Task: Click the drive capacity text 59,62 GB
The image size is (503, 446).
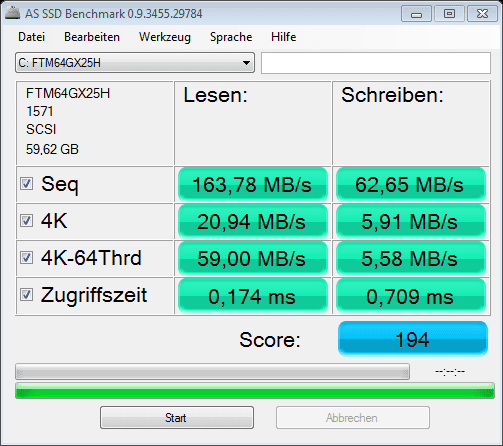Action: point(52,149)
